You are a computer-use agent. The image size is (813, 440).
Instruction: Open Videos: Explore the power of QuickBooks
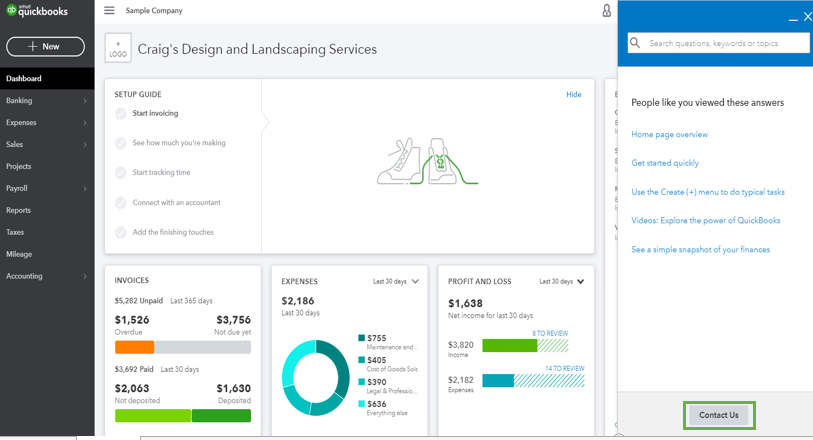pos(706,220)
